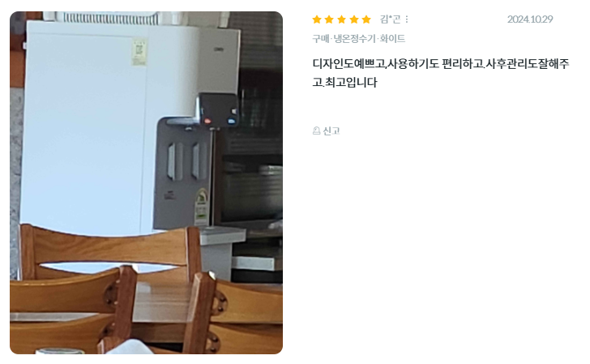Click the review date 2024.10.29
The image size is (590, 364).
coord(530,19)
